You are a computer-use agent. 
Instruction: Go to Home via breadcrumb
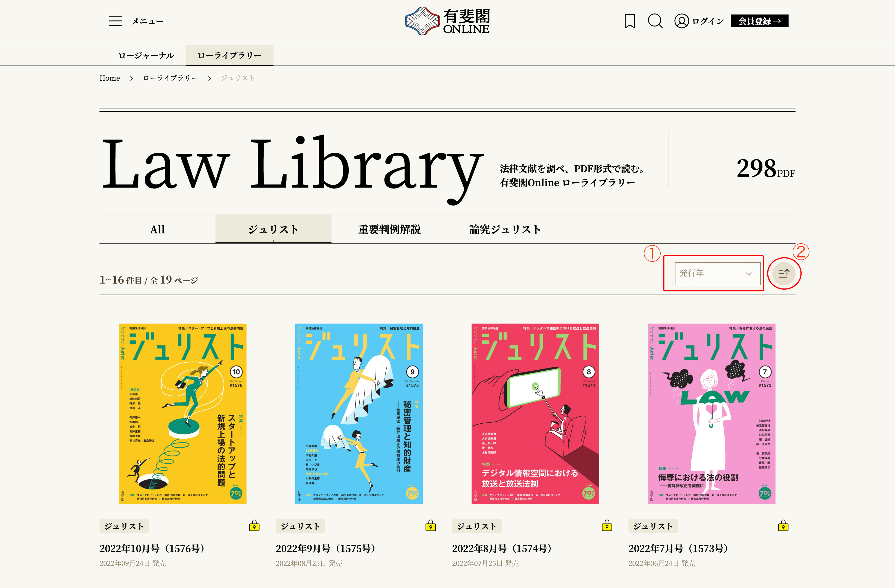click(x=109, y=78)
